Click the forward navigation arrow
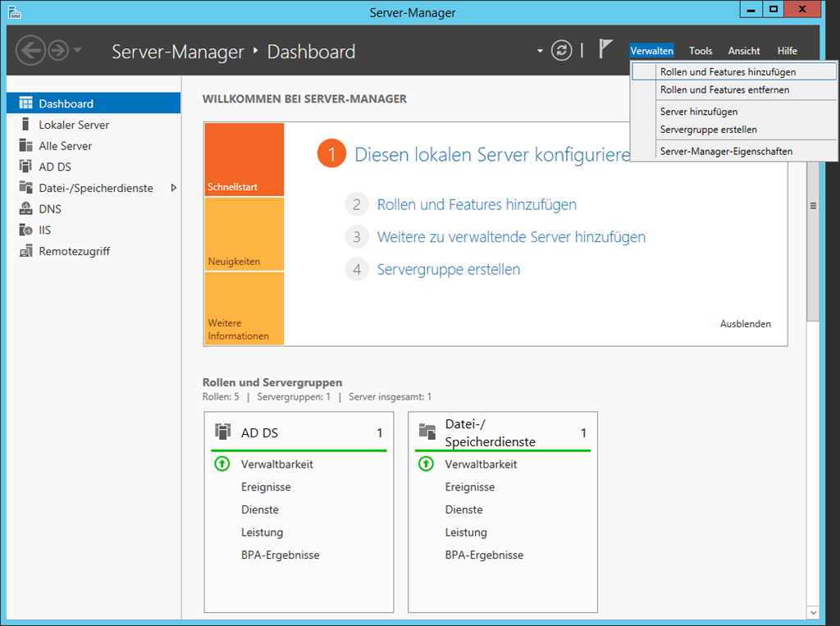The height and width of the screenshot is (626, 840). click(x=58, y=50)
